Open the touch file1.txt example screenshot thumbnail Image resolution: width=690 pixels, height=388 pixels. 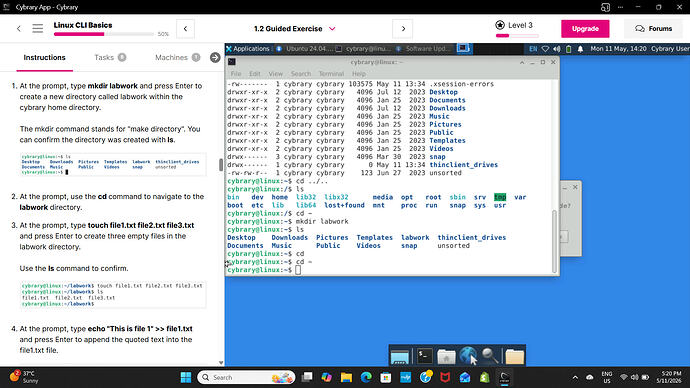pos(113,294)
